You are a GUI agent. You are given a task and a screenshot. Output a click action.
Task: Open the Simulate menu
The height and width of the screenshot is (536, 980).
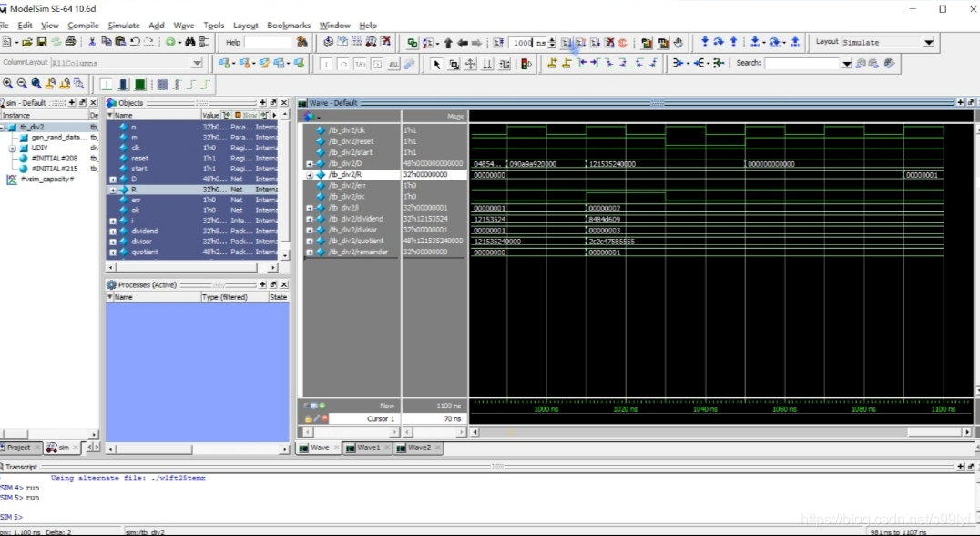pos(124,25)
